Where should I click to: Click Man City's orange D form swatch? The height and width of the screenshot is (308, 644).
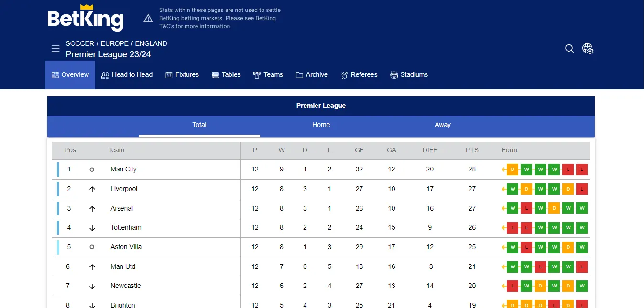[x=513, y=170]
